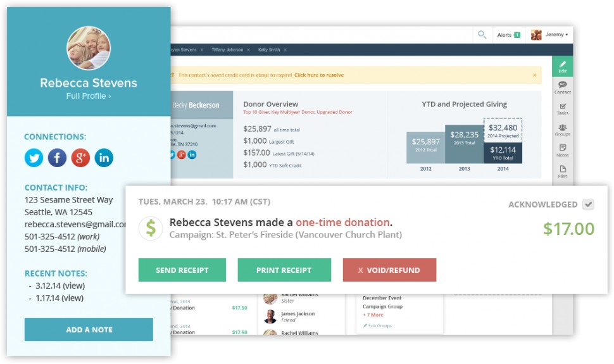This screenshot has width=614, height=364.
Task: Open the LinkedIn connection in Rebecca's card
Action: (x=104, y=158)
